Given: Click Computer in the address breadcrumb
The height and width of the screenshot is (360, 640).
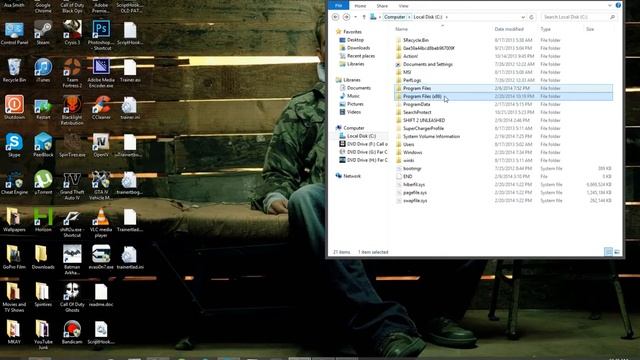Looking at the screenshot, I should (394, 17).
